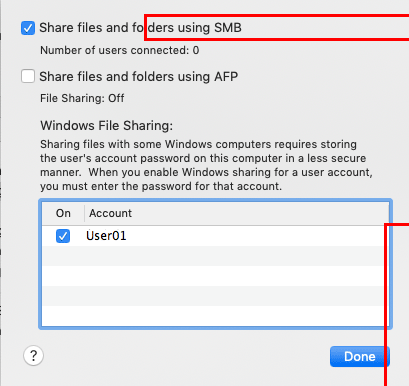409x386 pixels.
Task: Click the word AFP in second option
Action: click(x=226, y=76)
